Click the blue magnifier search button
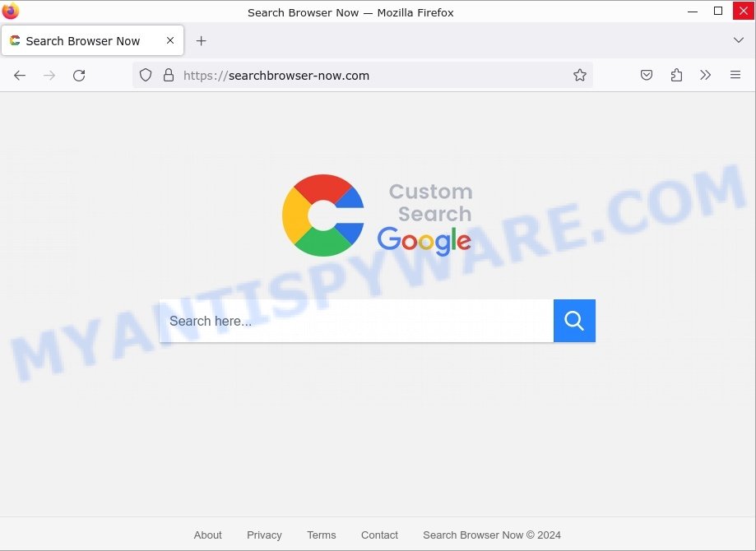The image size is (756, 551). pos(574,321)
